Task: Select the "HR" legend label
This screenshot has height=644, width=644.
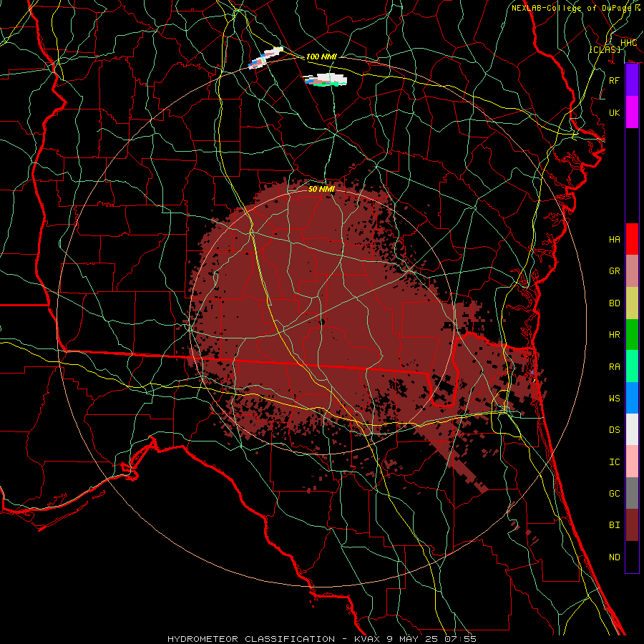Action: 615,335
